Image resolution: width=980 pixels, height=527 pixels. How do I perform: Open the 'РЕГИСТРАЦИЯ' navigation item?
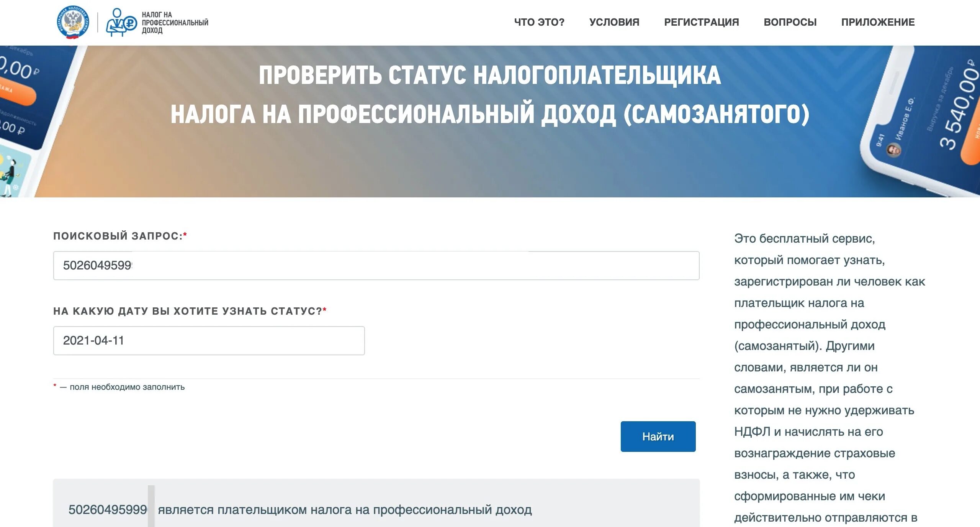click(x=701, y=22)
